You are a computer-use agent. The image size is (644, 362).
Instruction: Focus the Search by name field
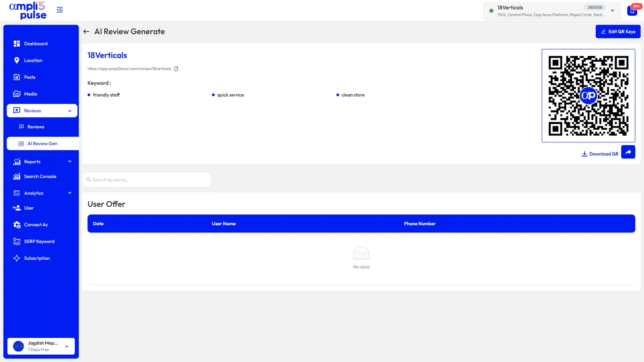tap(147, 180)
